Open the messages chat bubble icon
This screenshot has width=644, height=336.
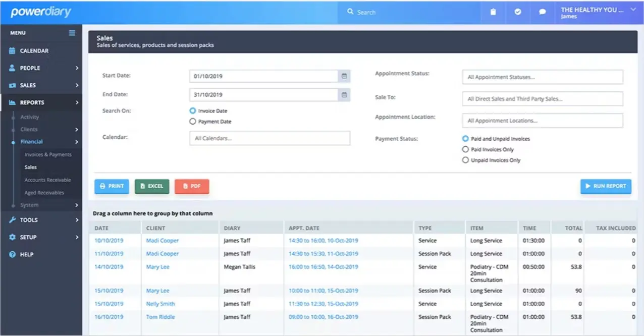click(x=543, y=12)
